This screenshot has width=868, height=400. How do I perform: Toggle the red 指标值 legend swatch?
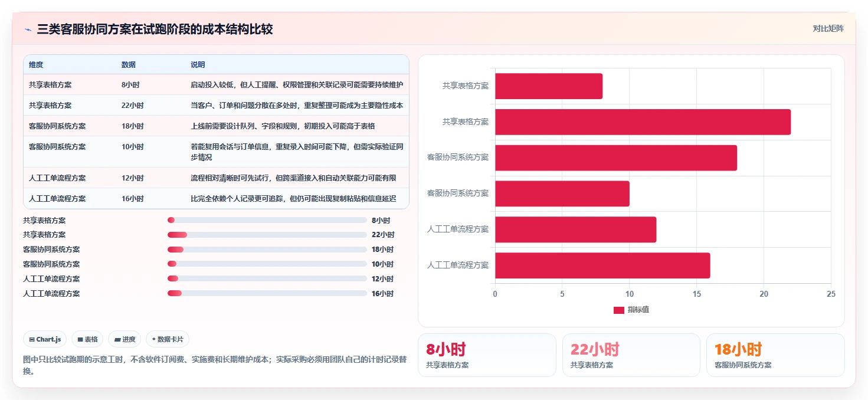point(618,310)
